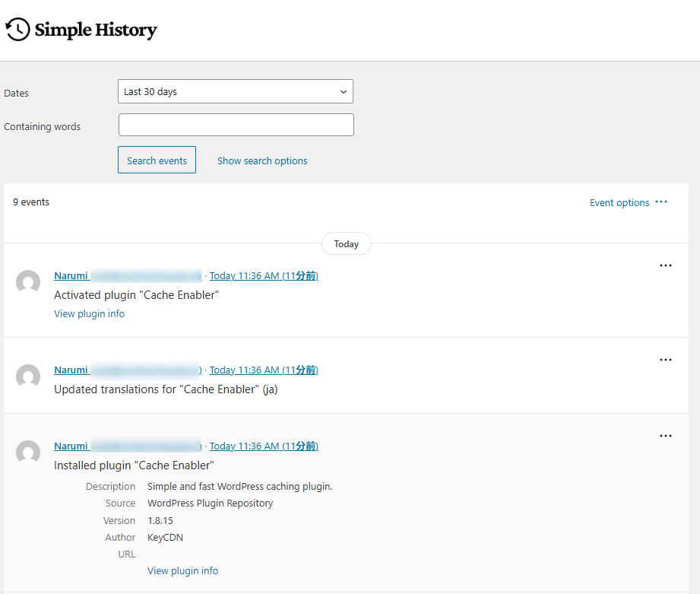Open Narumi user link on Installed plugin event
The image size is (700, 594).
click(x=71, y=446)
